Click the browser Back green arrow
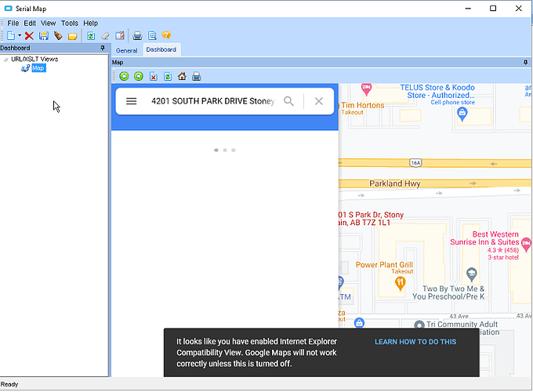Image resolution: width=533 pixels, height=392 pixels. tap(124, 76)
